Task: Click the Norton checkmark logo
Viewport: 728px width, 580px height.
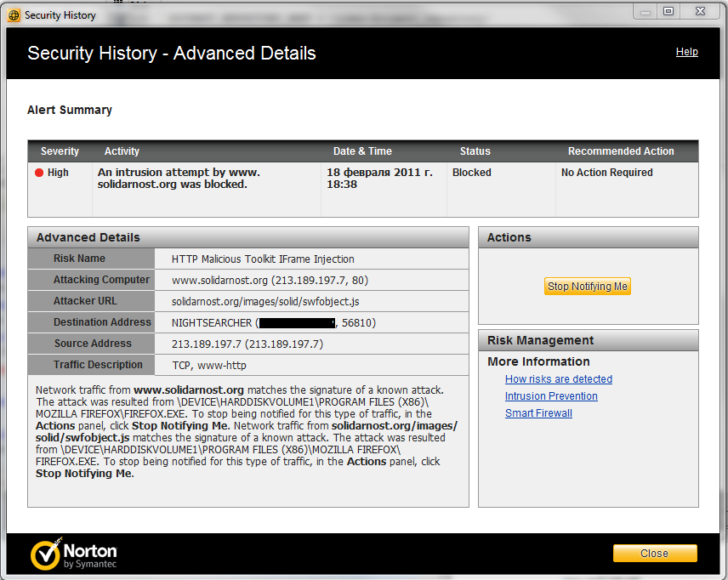Action: click(46, 554)
